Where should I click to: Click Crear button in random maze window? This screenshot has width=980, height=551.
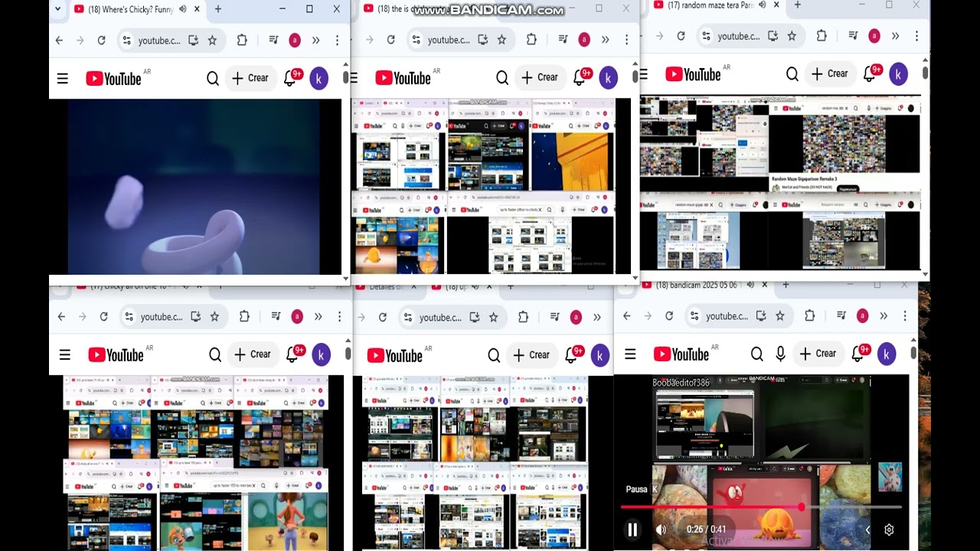coord(830,74)
